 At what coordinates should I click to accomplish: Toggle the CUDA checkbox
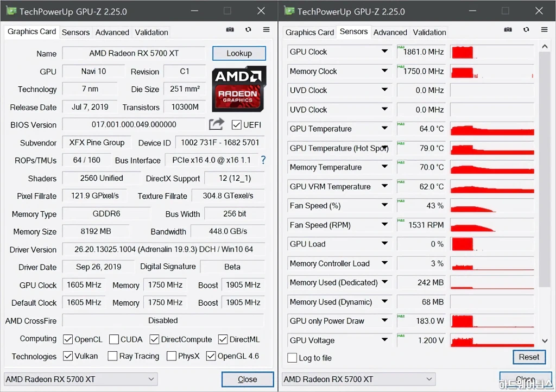click(x=114, y=339)
